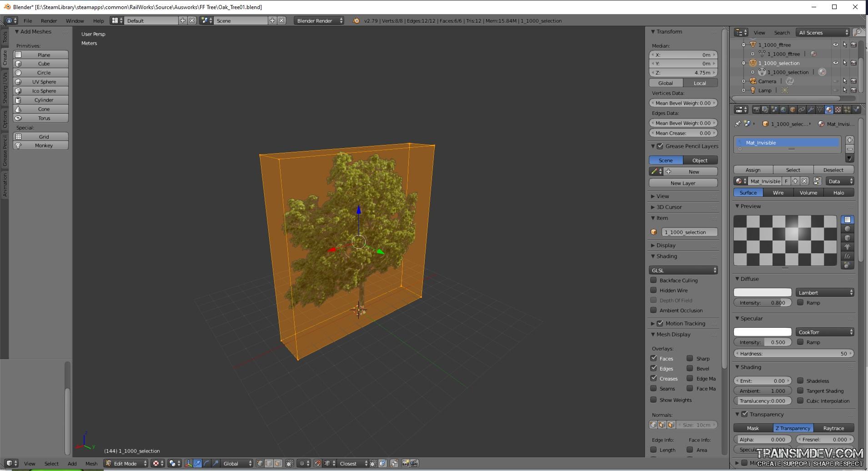Open the World properties globe tab
Viewport: 868px width, 471px height.
[783, 110]
